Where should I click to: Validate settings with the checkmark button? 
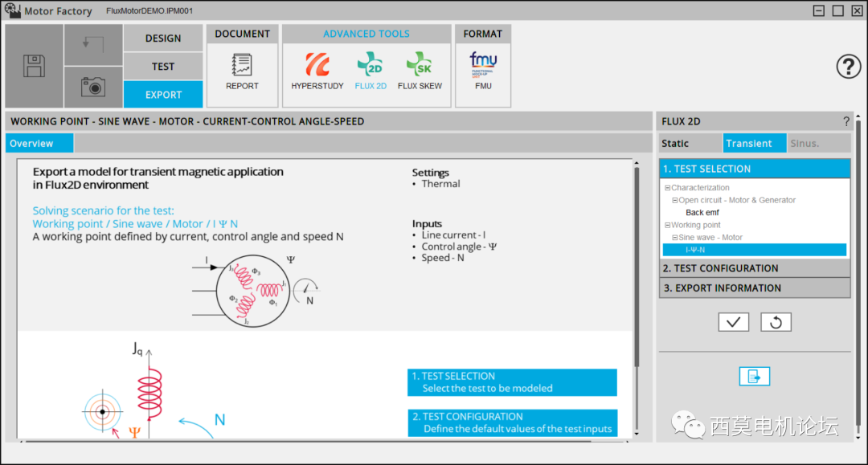(734, 322)
